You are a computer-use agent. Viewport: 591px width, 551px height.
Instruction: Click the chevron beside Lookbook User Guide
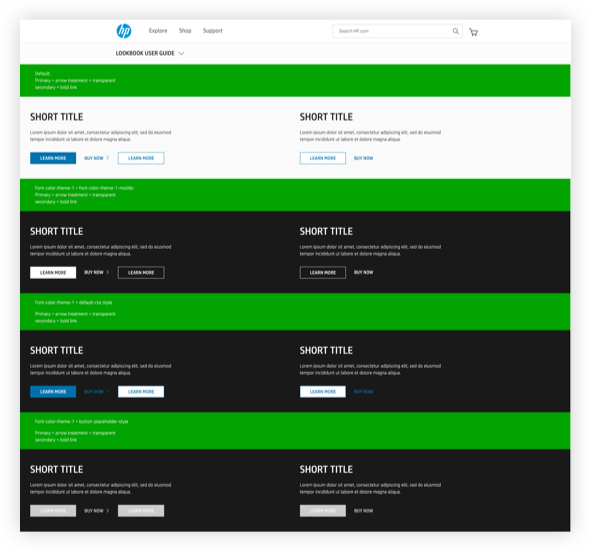point(181,54)
